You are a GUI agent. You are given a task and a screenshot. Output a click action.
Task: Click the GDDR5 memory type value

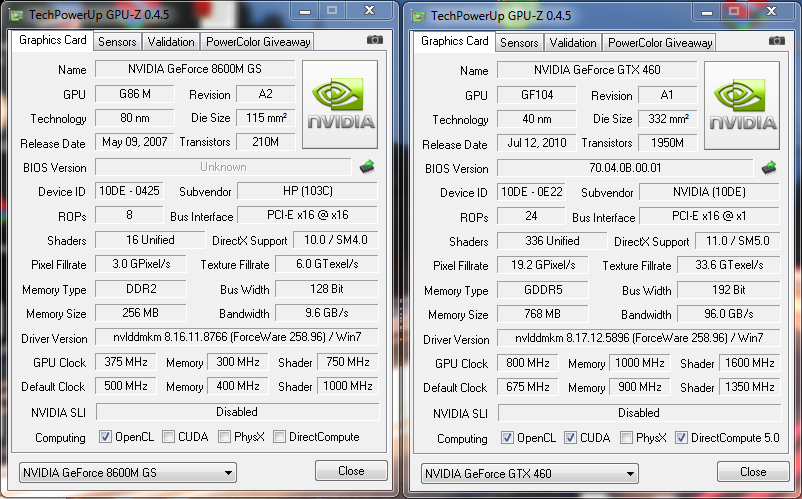click(x=543, y=290)
